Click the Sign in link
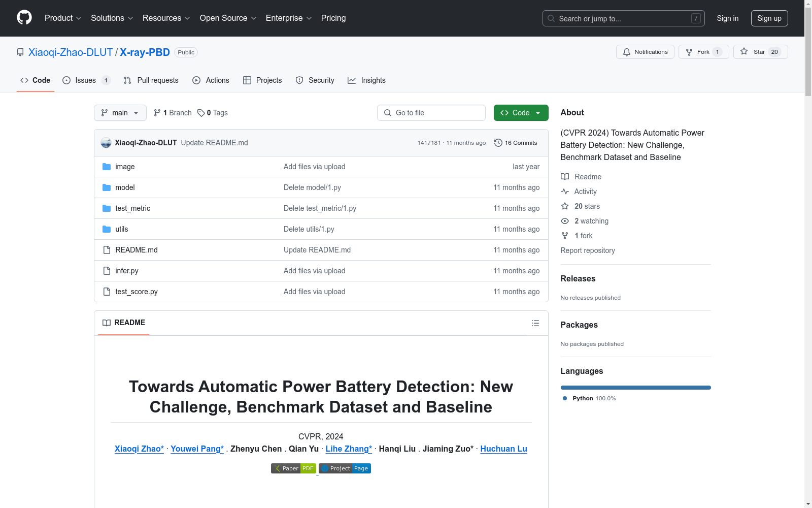Viewport: 812px width, 508px height. pos(728,18)
